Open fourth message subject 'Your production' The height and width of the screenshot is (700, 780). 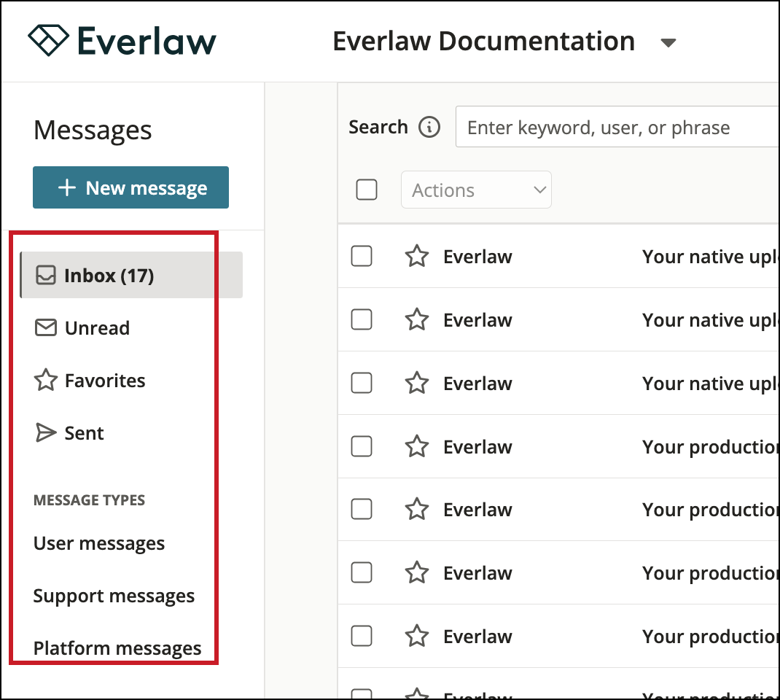710,637
